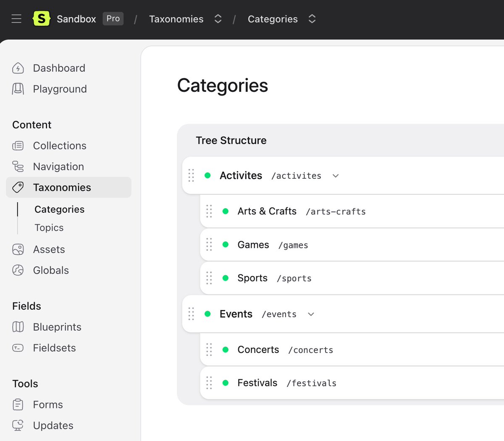
Task: Click the Collections icon
Action: (18, 146)
